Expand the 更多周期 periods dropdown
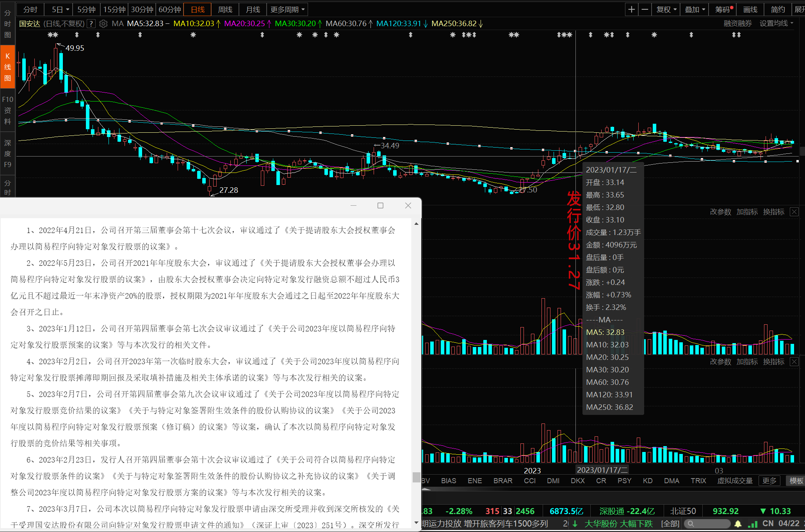Viewport: 805px width, 532px height. click(286, 9)
